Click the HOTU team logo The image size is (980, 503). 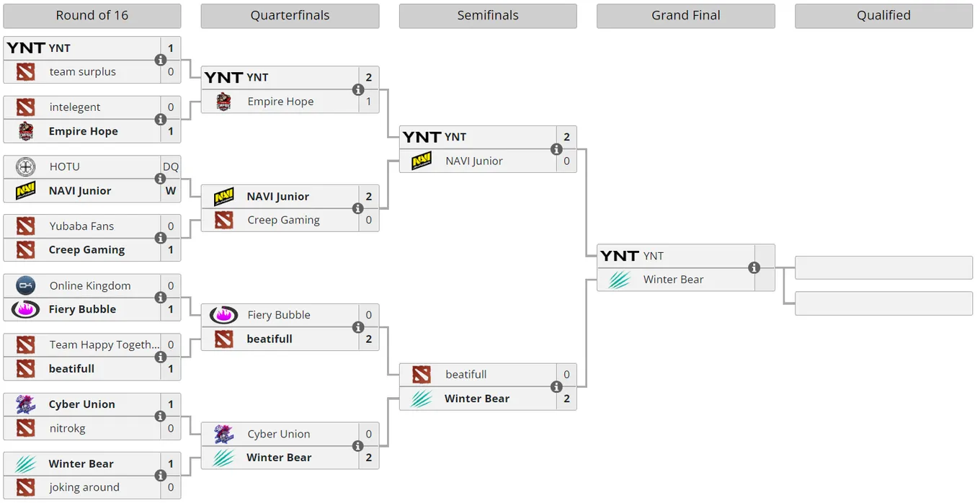25,166
